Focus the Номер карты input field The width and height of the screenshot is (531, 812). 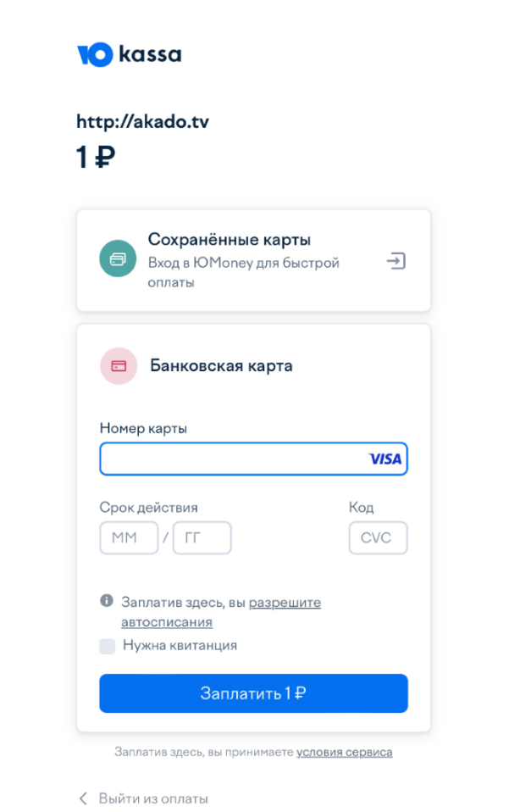click(253, 459)
